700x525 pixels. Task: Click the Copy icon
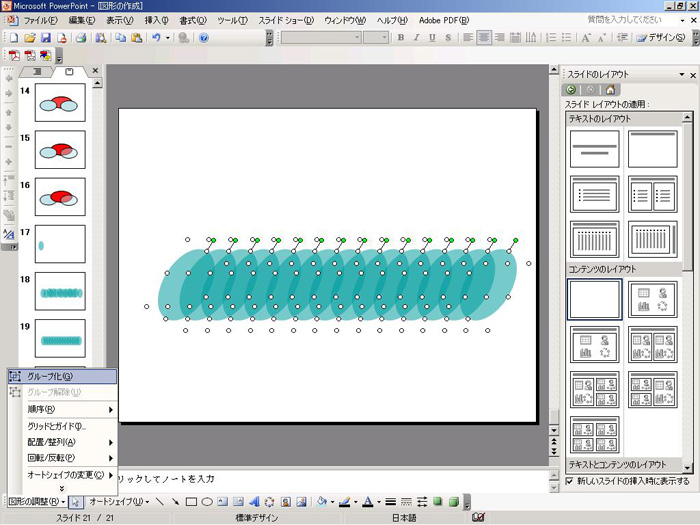click(121, 38)
